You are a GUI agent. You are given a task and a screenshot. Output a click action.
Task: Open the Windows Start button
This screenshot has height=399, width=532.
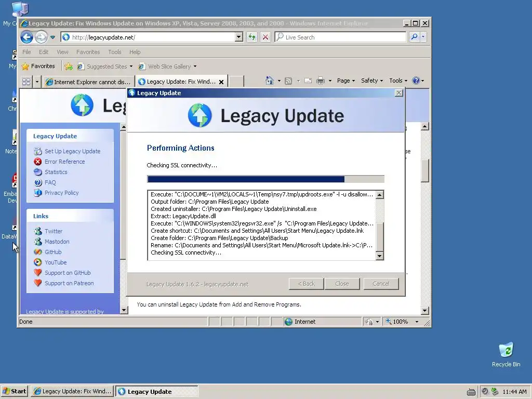pyautogui.click(x=14, y=391)
